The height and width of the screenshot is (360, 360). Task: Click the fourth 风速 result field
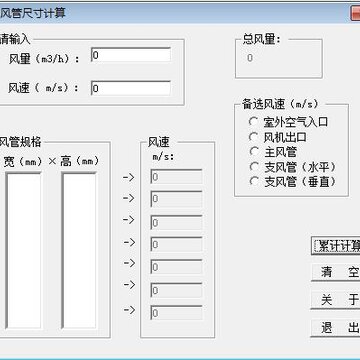point(177,245)
